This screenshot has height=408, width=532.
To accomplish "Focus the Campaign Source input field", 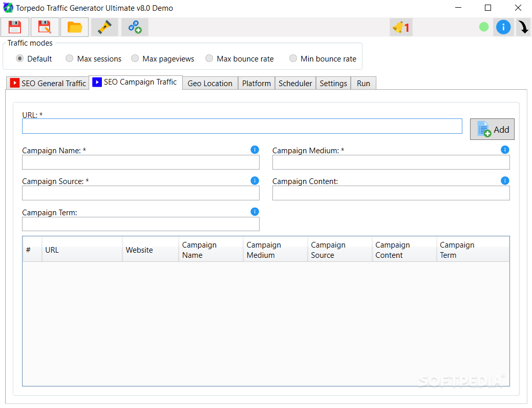I will [x=140, y=193].
